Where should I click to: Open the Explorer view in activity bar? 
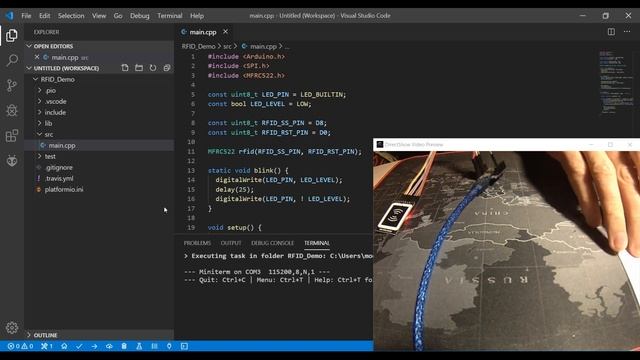pos(12,36)
